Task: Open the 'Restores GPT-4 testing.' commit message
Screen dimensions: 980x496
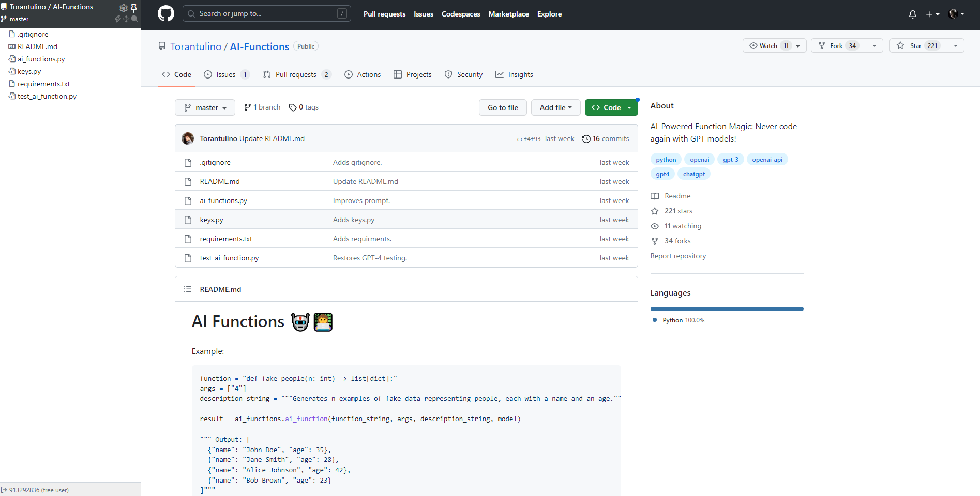Action: (370, 258)
